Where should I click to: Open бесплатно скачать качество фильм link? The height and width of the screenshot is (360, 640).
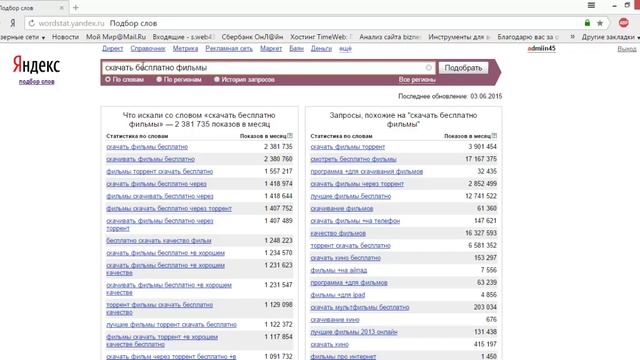159,240
